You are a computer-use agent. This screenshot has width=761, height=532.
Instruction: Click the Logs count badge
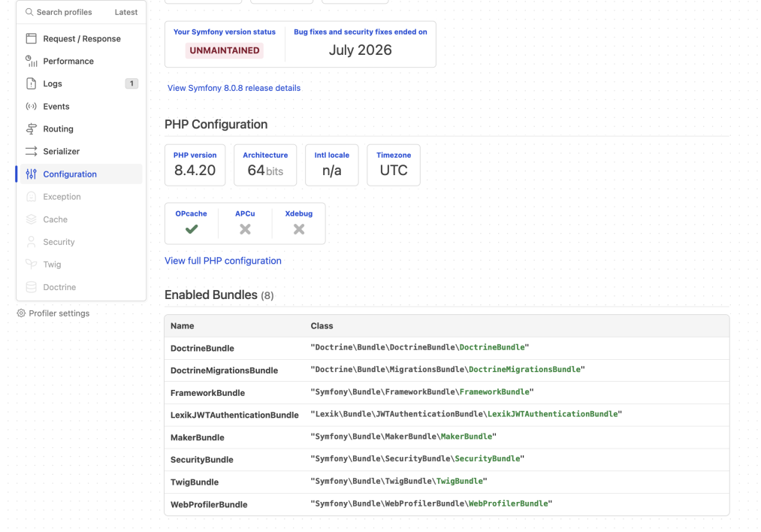coord(131,83)
